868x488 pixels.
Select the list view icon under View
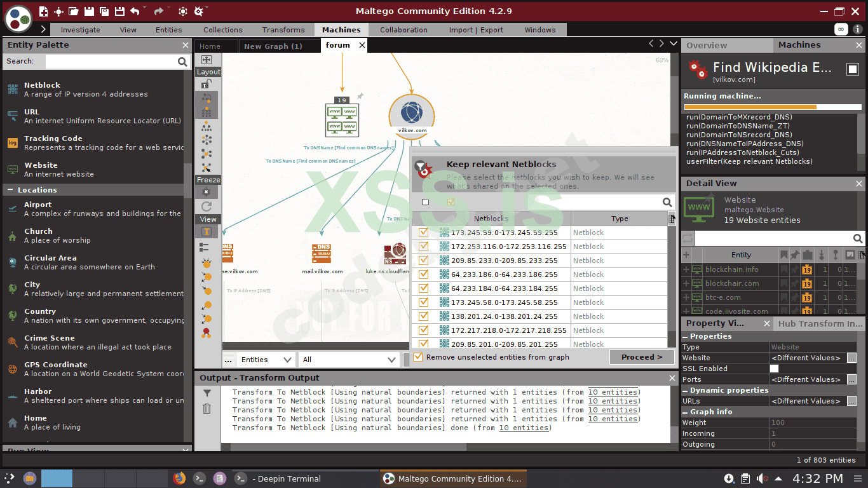[205, 247]
